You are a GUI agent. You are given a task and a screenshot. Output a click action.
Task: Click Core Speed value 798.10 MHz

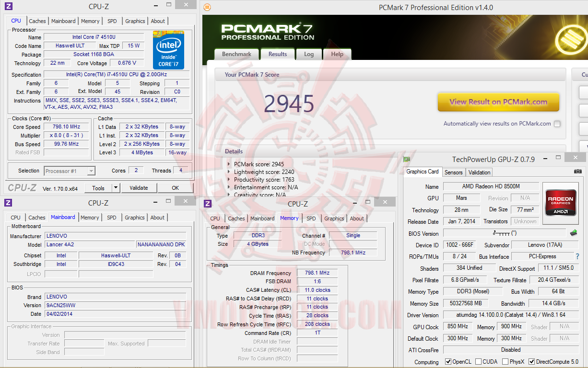[x=65, y=127]
